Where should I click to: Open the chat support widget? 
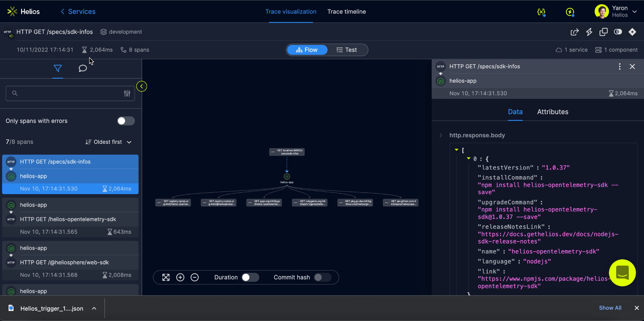pos(622,273)
